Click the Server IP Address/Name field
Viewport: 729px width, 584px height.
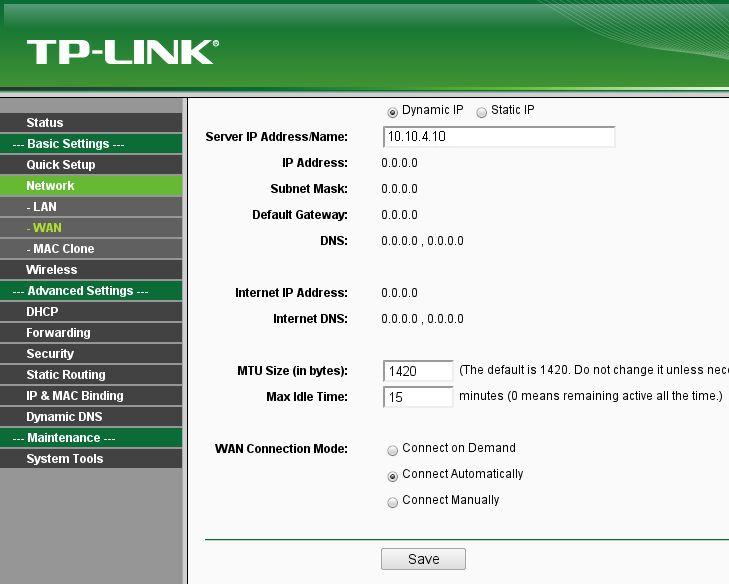click(499, 137)
